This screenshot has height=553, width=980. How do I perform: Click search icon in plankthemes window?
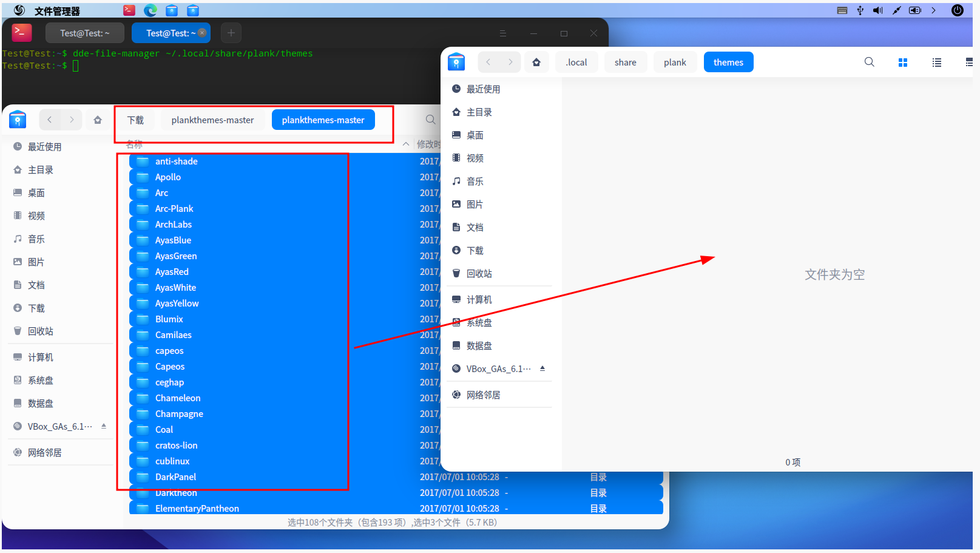(x=430, y=120)
